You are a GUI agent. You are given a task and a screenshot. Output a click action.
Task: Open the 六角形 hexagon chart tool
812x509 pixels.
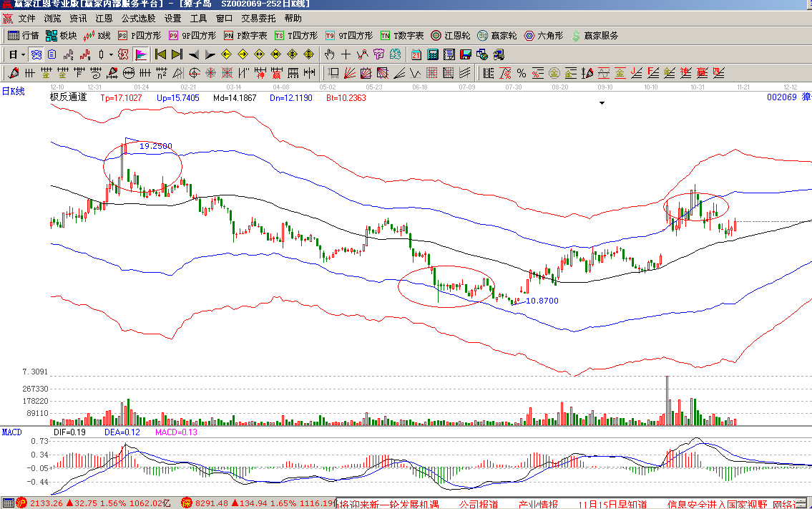click(x=544, y=35)
